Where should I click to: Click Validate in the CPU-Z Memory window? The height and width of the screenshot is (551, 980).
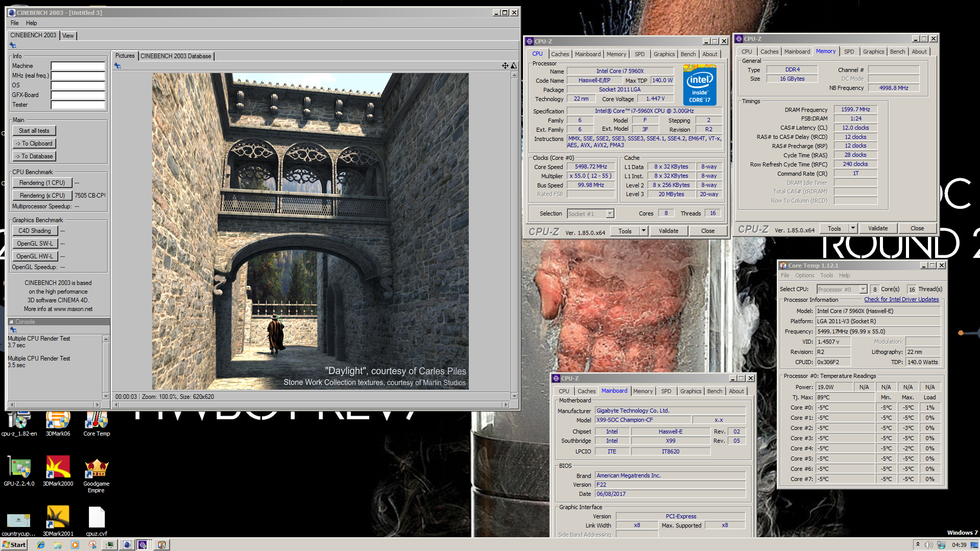[878, 228]
